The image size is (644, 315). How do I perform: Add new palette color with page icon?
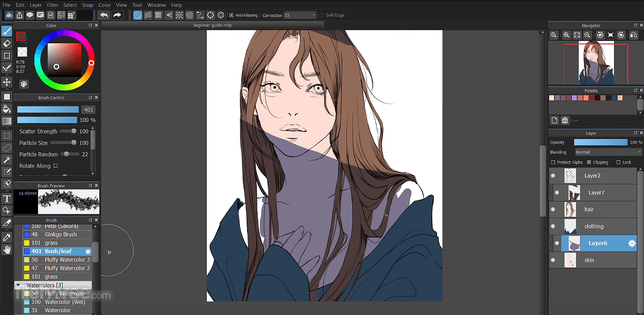[x=554, y=120]
